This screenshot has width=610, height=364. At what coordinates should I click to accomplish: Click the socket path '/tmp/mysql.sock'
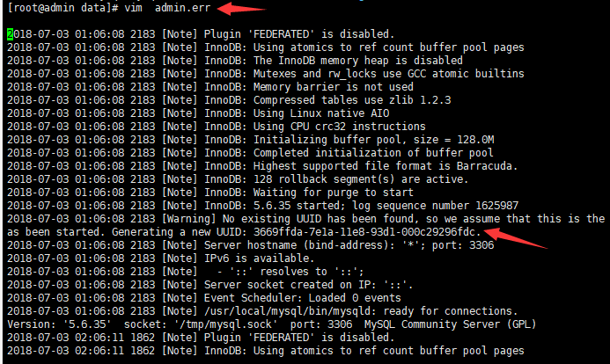(x=228, y=324)
